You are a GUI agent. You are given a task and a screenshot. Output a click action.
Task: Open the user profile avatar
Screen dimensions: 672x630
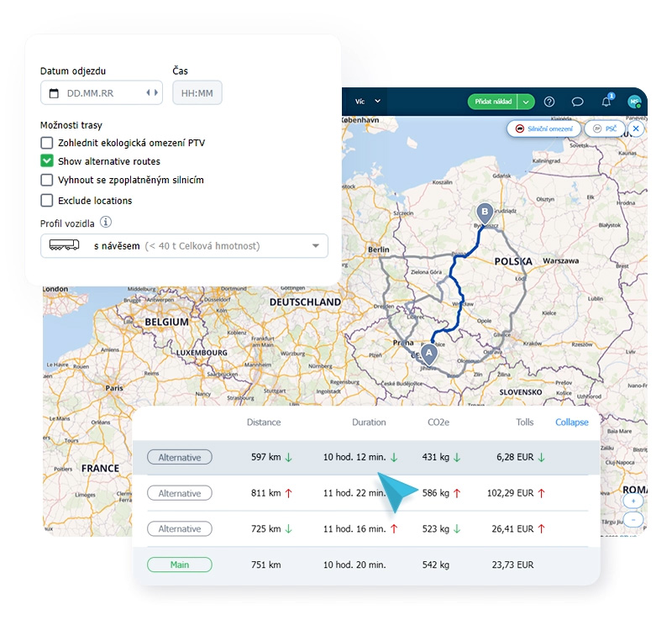point(634,102)
